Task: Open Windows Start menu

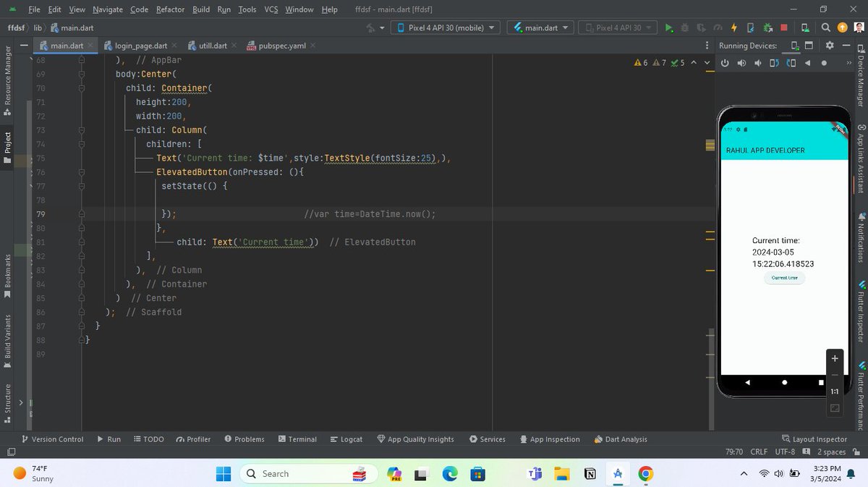Action: click(224, 473)
